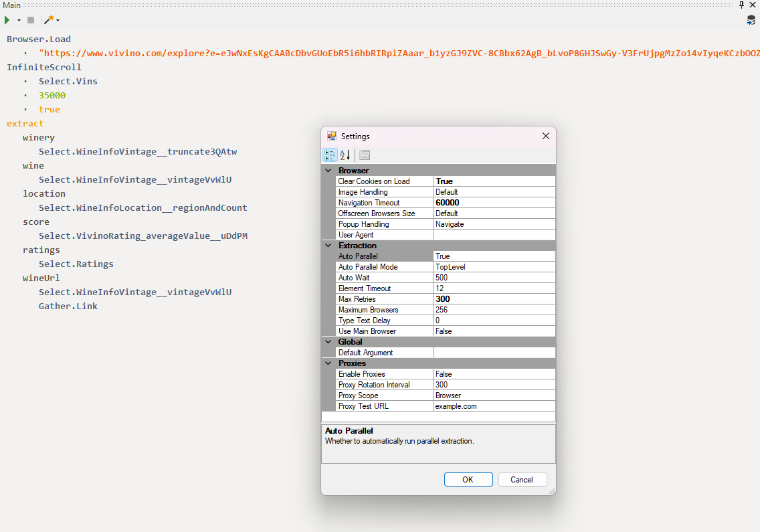Switch Settings grid to Categorized view
760x532 pixels.
pos(330,155)
